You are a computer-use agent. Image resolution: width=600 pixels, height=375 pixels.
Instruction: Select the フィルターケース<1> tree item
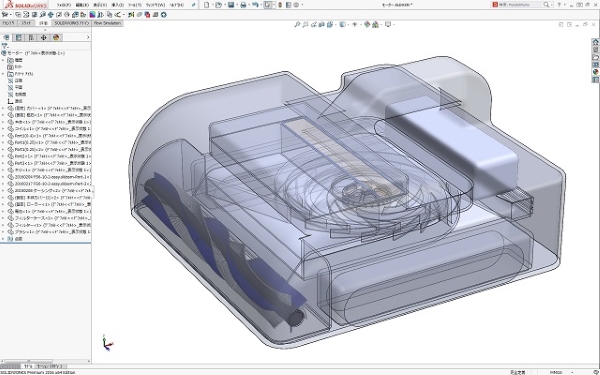pyautogui.click(x=49, y=218)
